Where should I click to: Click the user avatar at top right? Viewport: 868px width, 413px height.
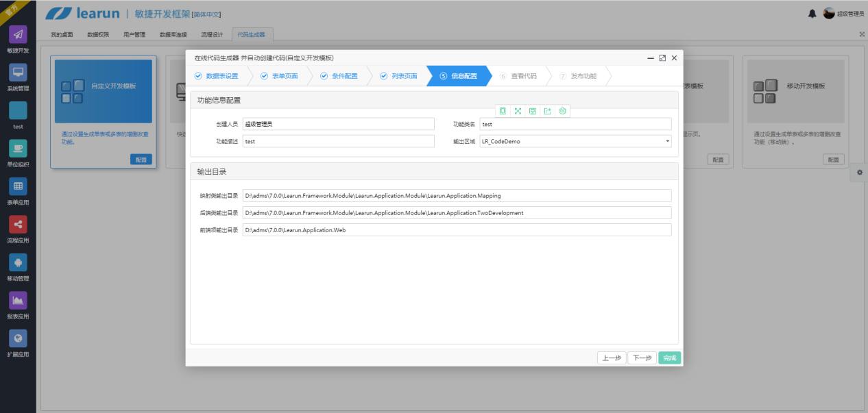[x=829, y=13]
